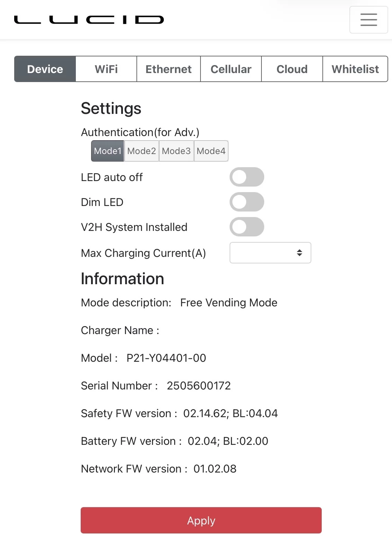Select authentication Mode1
392x557 pixels.
coord(108,151)
